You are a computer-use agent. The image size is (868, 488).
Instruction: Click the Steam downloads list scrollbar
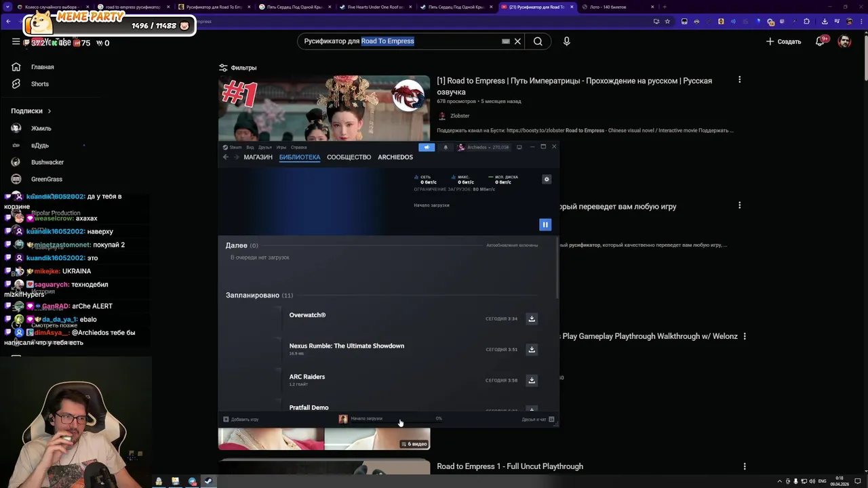557,268
